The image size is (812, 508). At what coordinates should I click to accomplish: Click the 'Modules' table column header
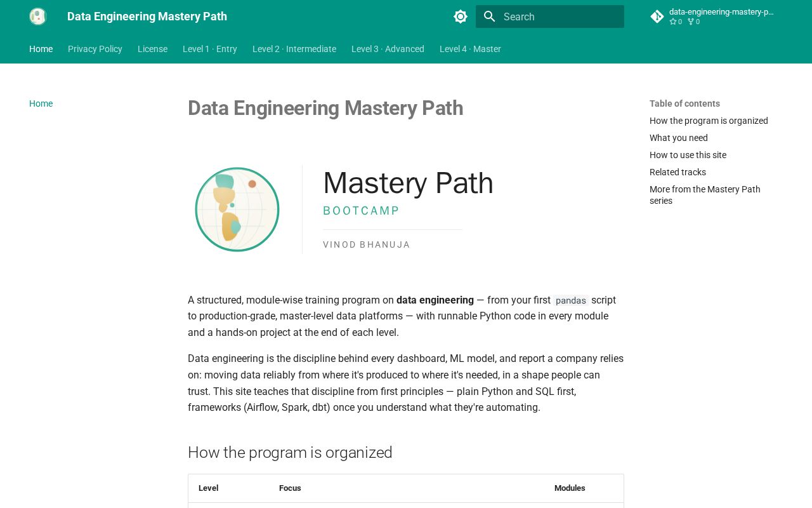point(570,488)
